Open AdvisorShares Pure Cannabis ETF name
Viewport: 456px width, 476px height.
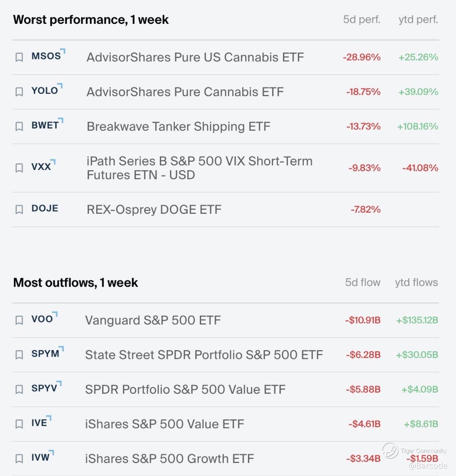pos(185,92)
